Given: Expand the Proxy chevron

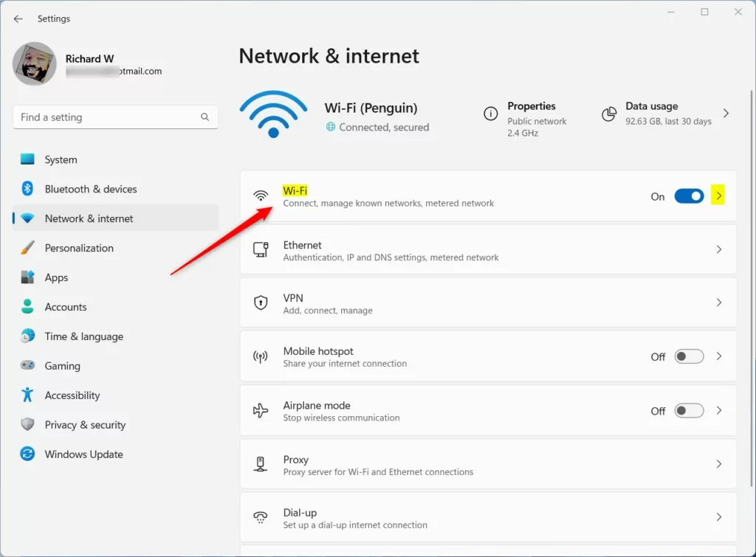Looking at the screenshot, I should [718, 464].
